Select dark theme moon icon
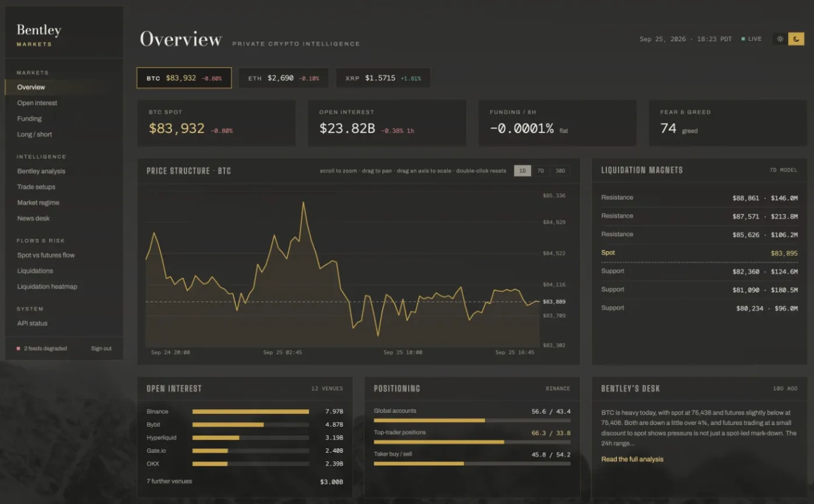This screenshot has width=814, height=504. (796, 39)
